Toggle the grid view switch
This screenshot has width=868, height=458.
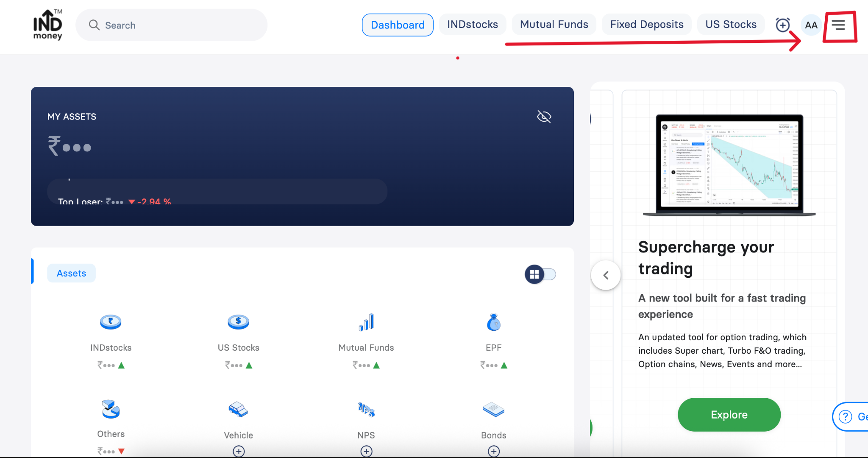pos(540,274)
